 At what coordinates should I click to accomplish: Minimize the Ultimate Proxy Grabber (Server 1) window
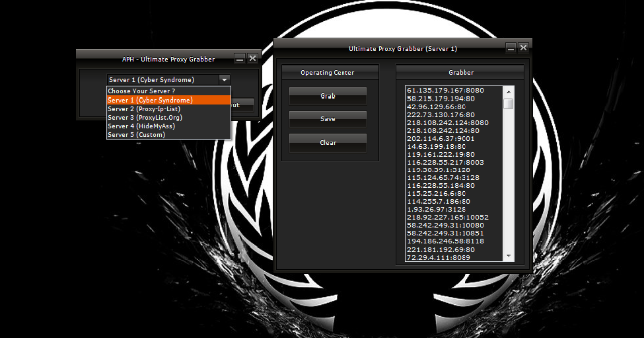[x=511, y=48]
